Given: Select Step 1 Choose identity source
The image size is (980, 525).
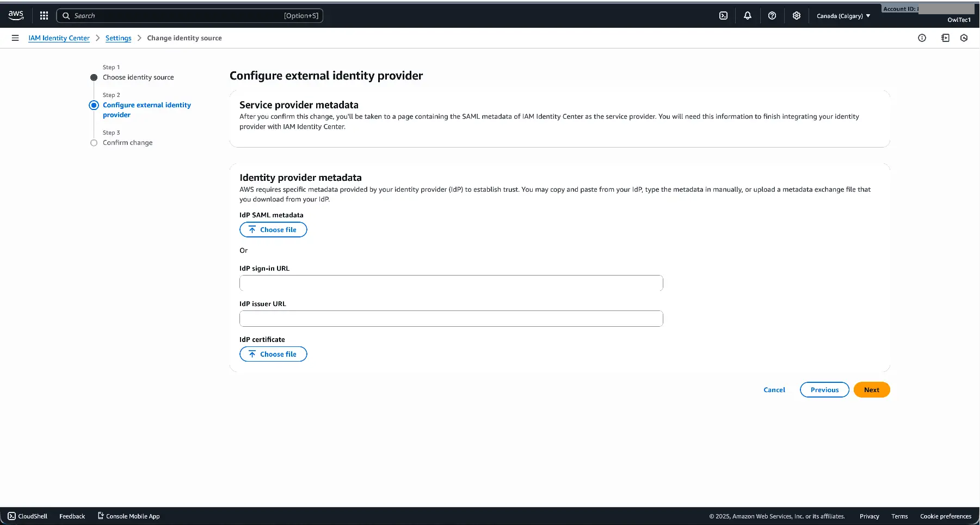Looking at the screenshot, I should (138, 77).
